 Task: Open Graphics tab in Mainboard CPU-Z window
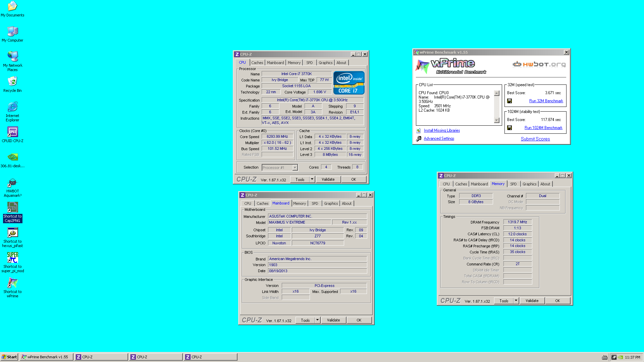pos(331,203)
